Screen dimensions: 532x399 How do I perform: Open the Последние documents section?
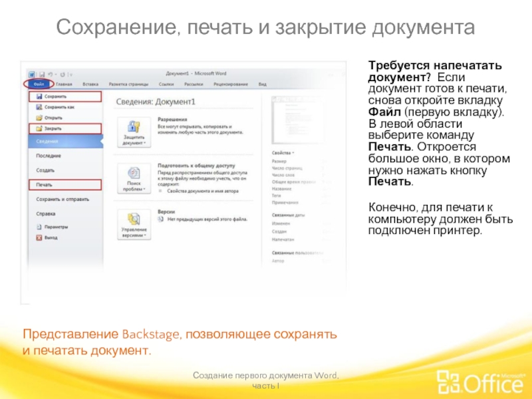pos(49,156)
